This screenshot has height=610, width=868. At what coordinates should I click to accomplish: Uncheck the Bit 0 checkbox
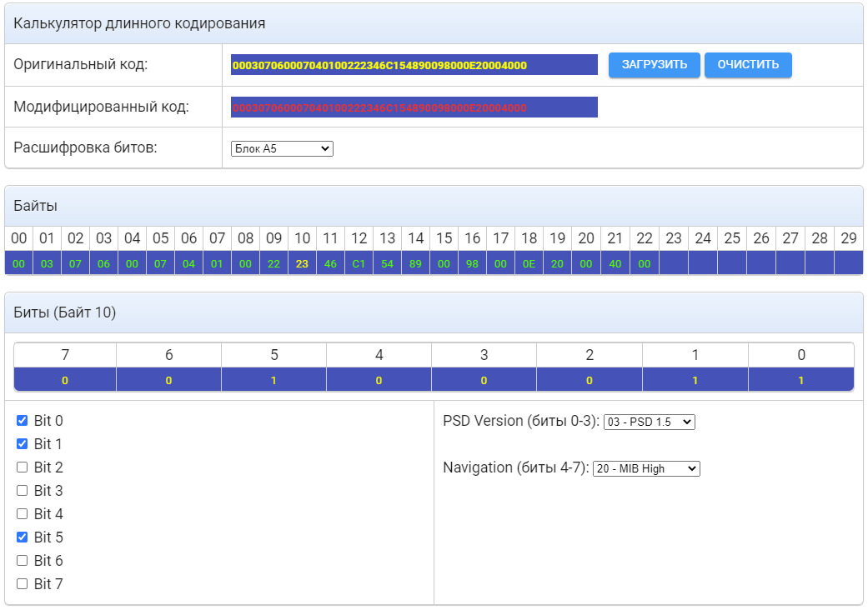coord(23,421)
